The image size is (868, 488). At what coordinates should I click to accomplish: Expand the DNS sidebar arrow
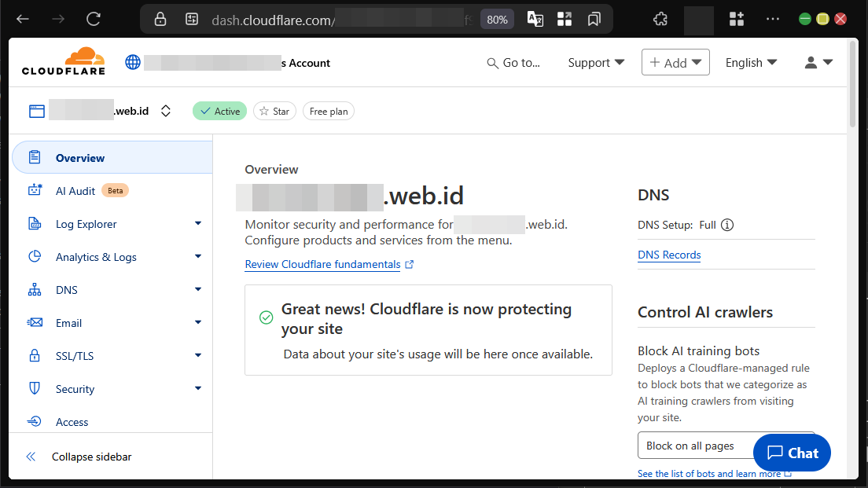coord(197,289)
